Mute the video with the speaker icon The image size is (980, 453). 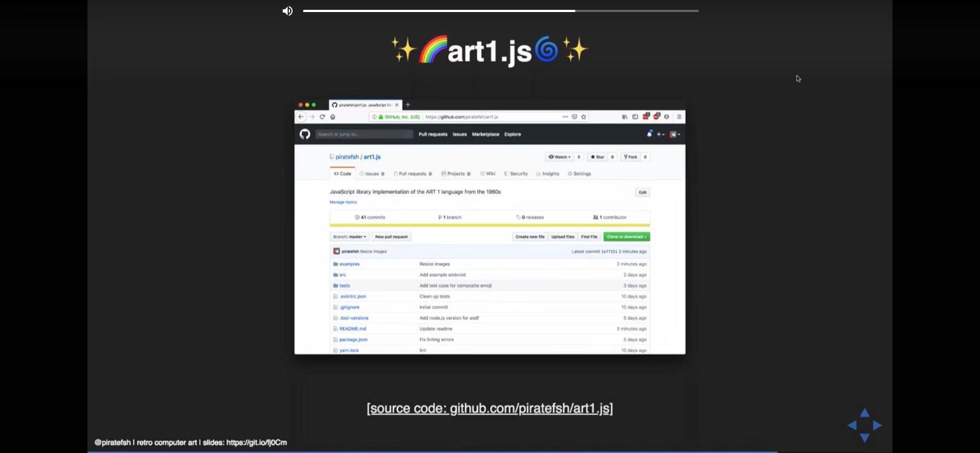click(287, 11)
